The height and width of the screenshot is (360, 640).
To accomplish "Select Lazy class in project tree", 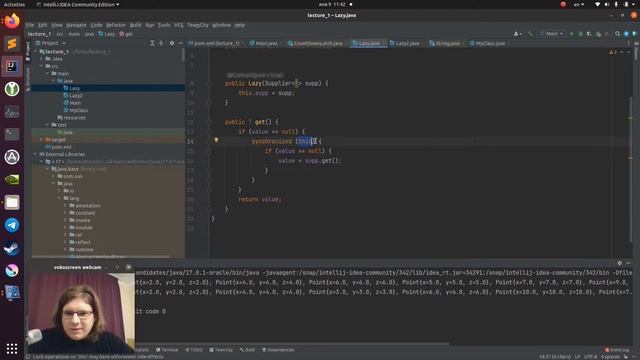I will click(x=74, y=88).
